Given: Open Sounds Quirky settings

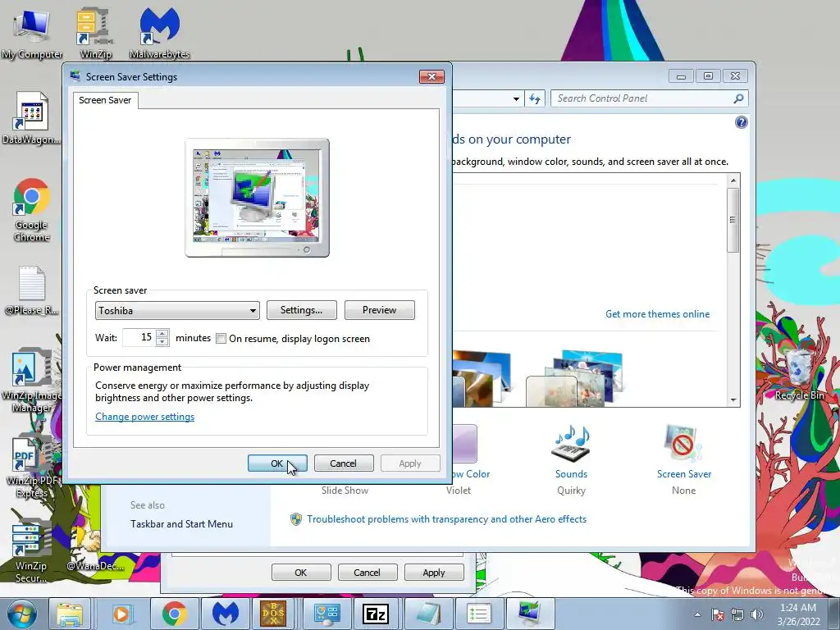Looking at the screenshot, I should [x=571, y=459].
